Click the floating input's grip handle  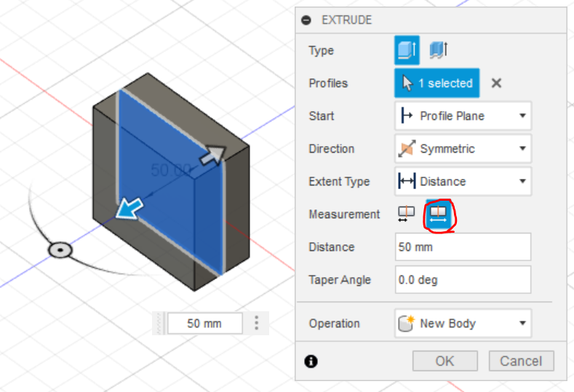[x=159, y=323]
